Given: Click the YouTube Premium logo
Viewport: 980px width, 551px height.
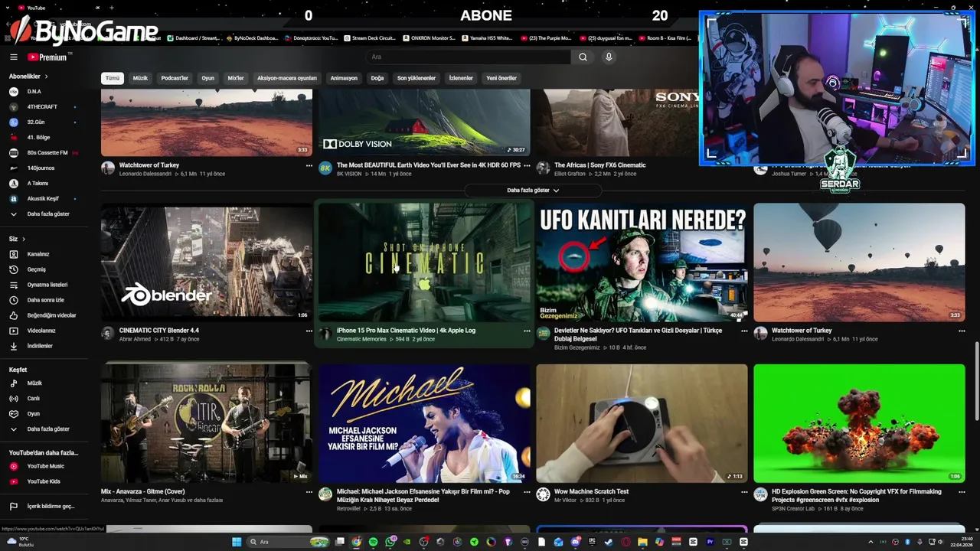Looking at the screenshot, I should pyautogui.click(x=47, y=57).
